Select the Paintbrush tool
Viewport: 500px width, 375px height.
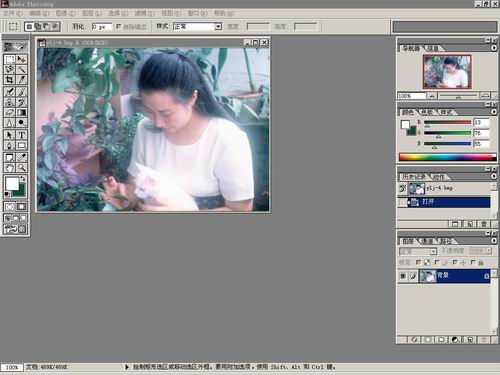point(21,92)
